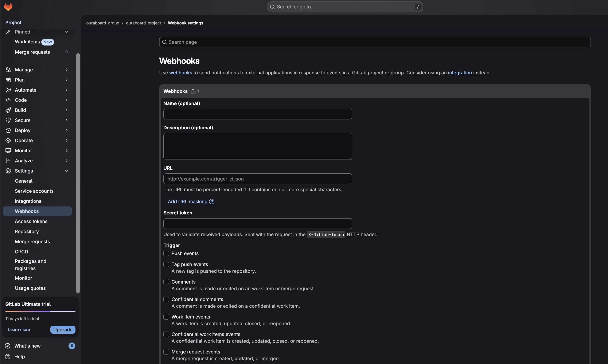Click Add URL masking link

pyautogui.click(x=185, y=202)
